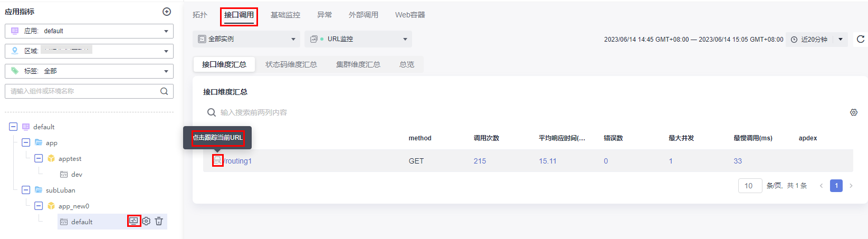Click the average response time 15.11

point(548,161)
